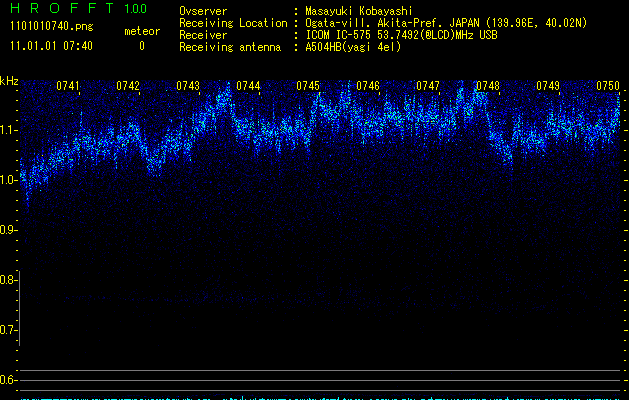The image size is (629, 400).
Task: Click the 0741 time marker
Action: [68, 86]
